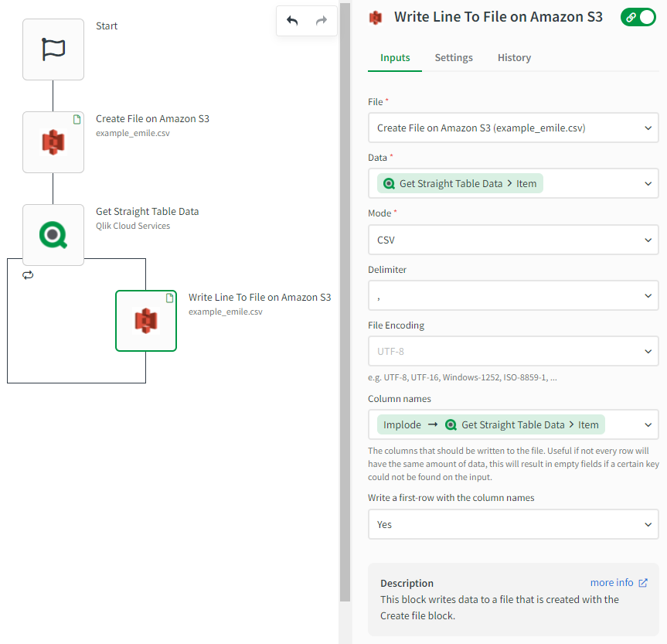Open the Mode dropdown showing CSV
This screenshot has width=667, height=644.
pos(513,240)
